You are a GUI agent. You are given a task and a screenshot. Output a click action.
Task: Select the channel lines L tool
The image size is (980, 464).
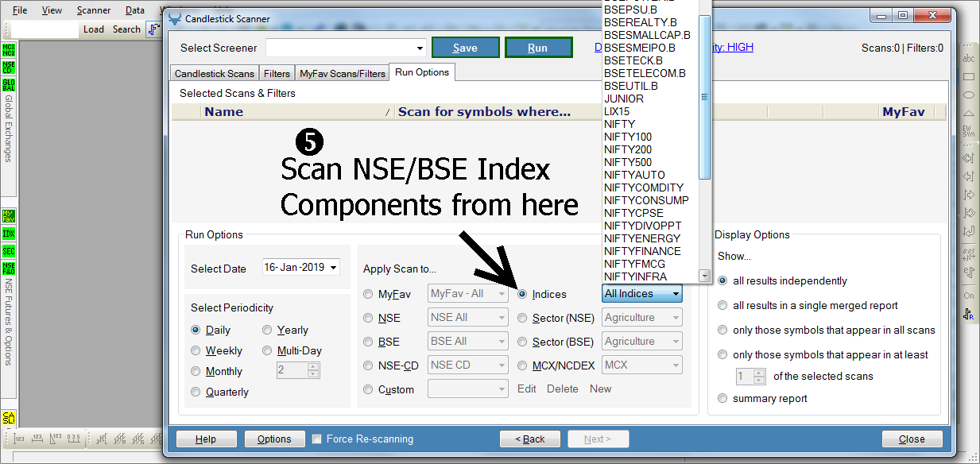pyautogui.click(x=103, y=439)
